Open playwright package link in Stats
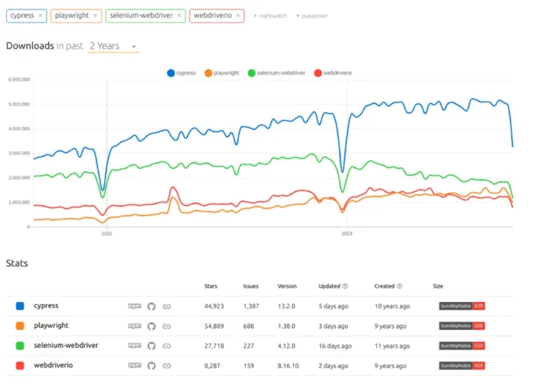The image size is (549, 392). [x=51, y=326]
